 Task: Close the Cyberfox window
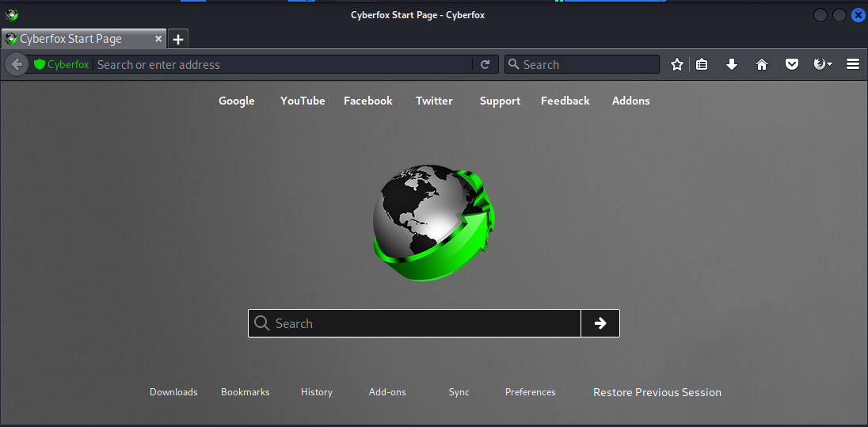858,16
